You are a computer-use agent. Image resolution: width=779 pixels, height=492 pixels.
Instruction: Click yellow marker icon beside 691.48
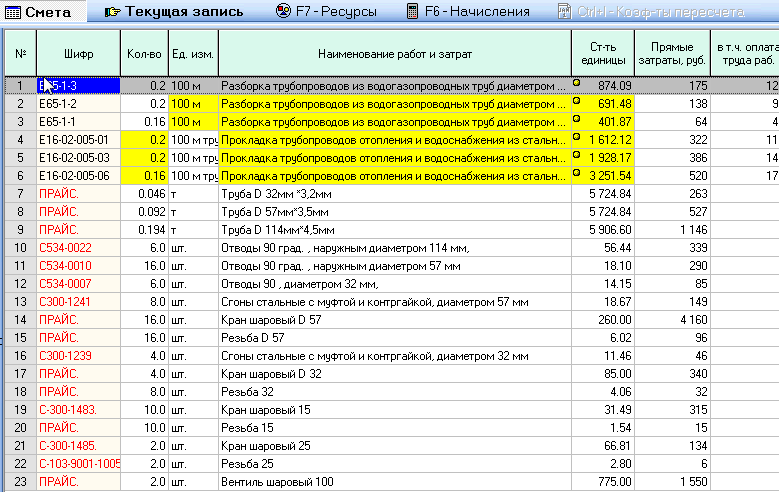tap(577, 100)
